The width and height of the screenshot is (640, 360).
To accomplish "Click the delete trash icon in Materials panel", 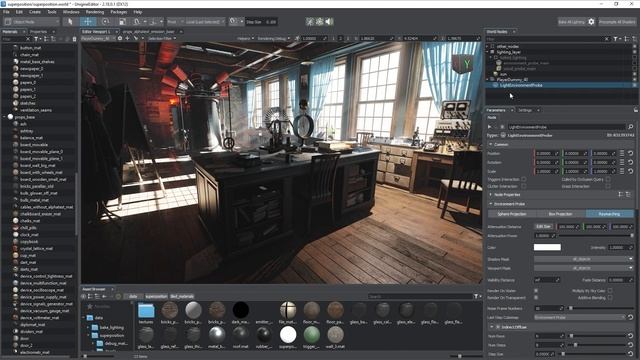I will point(74,39).
